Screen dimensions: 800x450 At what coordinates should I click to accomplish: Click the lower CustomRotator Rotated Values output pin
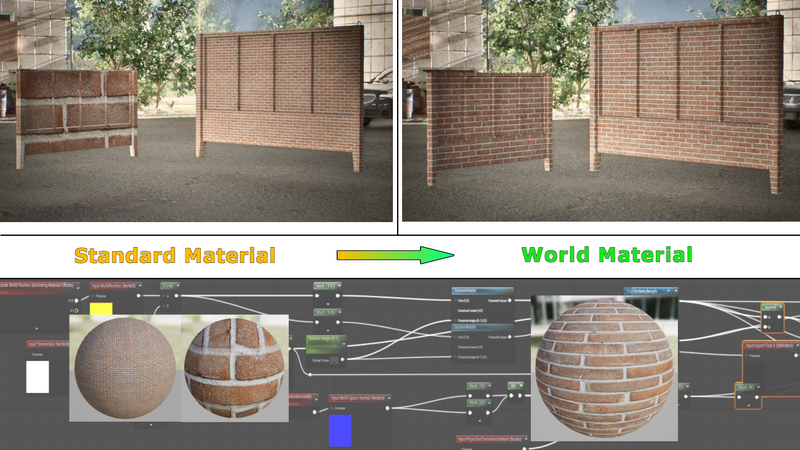[x=510, y=337]
